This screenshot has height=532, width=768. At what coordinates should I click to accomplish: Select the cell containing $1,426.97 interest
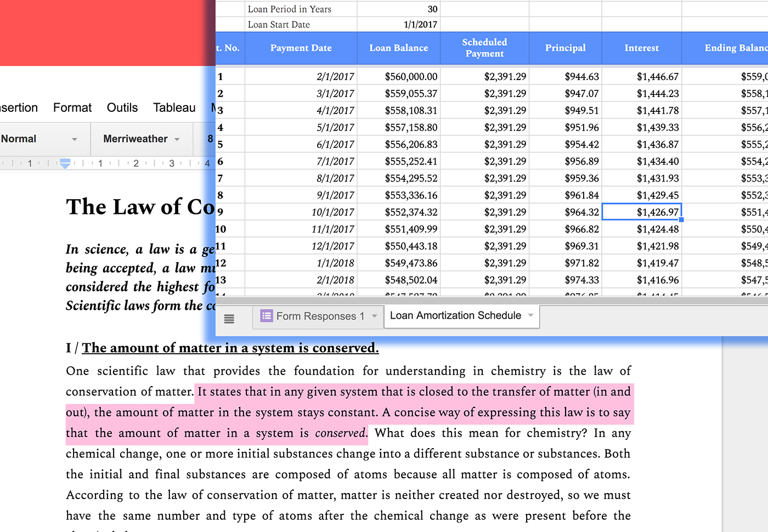[642, 212]
